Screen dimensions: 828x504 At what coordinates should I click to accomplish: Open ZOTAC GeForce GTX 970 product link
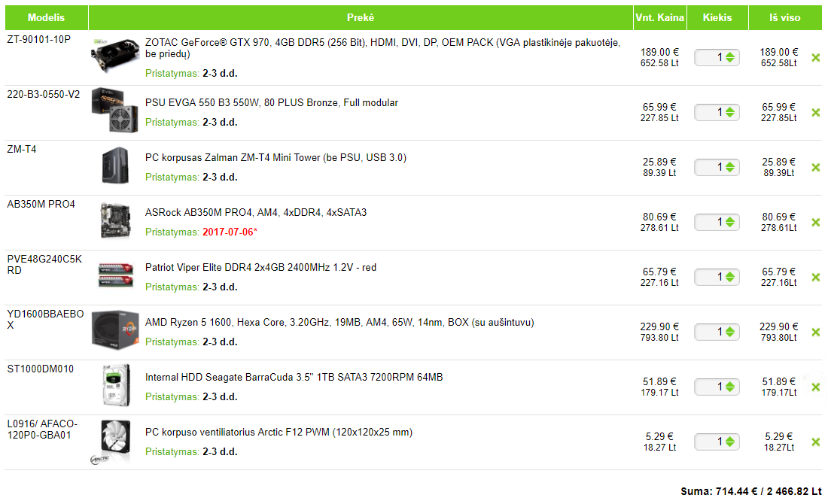[x=382, y=48]
